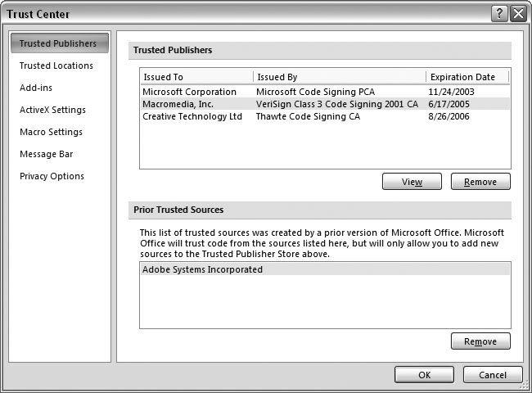Click the Help question mark icon
The width and height of the screenshot is (532, 393).
(x=500, y=14)
